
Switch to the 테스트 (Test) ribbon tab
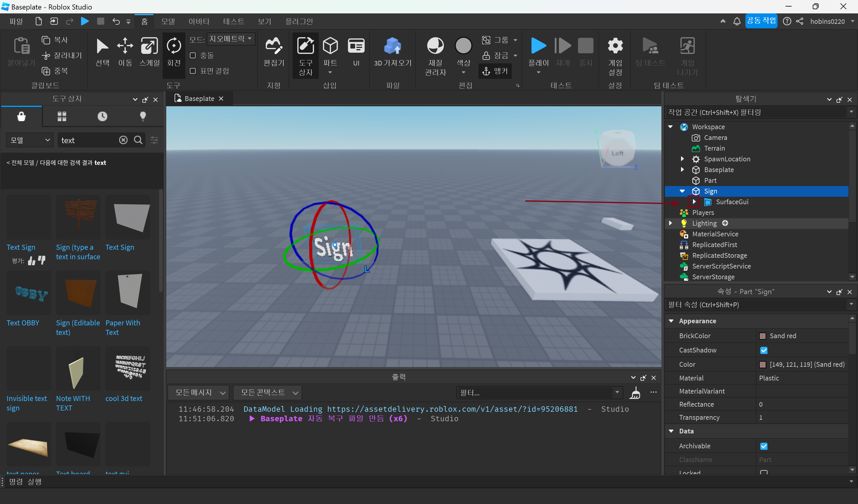pos(234,21)
